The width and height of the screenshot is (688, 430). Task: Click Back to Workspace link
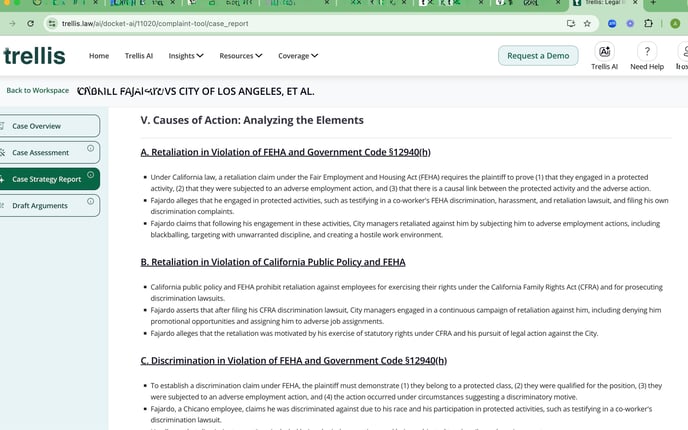tap(37, 90)
